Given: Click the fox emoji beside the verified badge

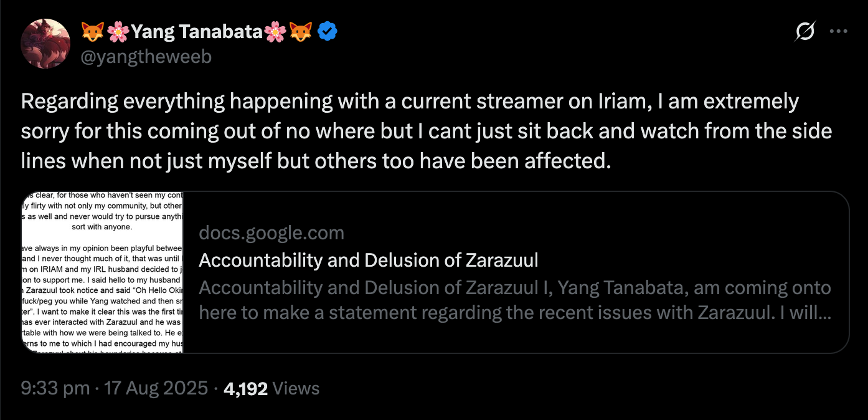Looking at the screenshot, I should click(x=301, y=31).
